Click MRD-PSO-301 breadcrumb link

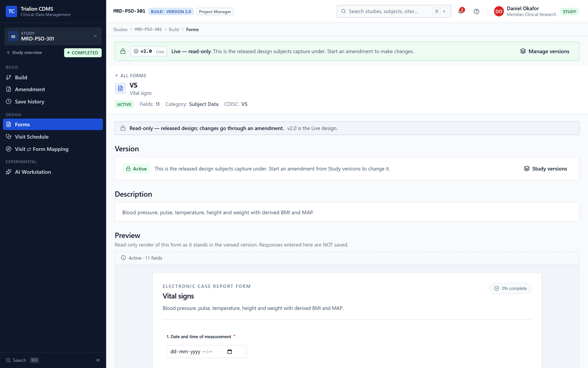(148, 29)
